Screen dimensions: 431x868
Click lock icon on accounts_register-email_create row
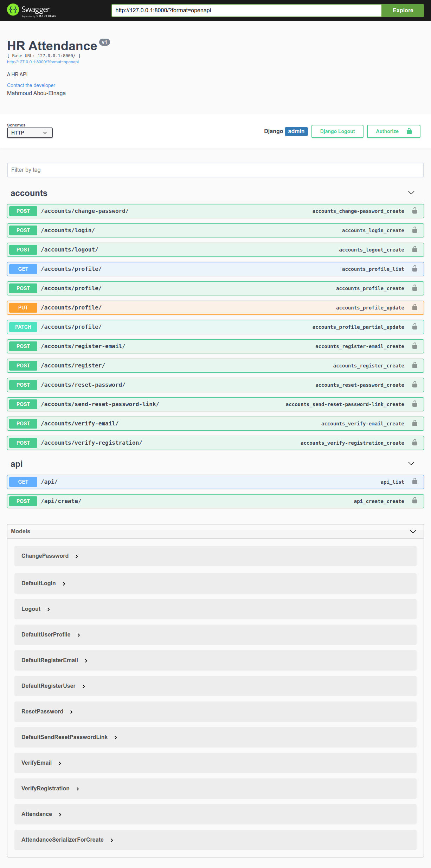click(415, 346)
